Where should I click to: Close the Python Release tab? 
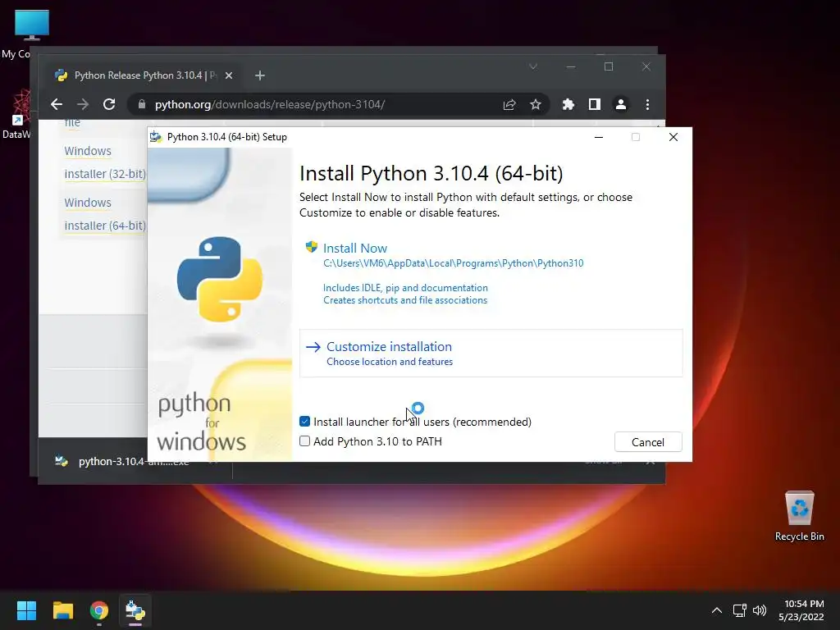tap(229, 75)
